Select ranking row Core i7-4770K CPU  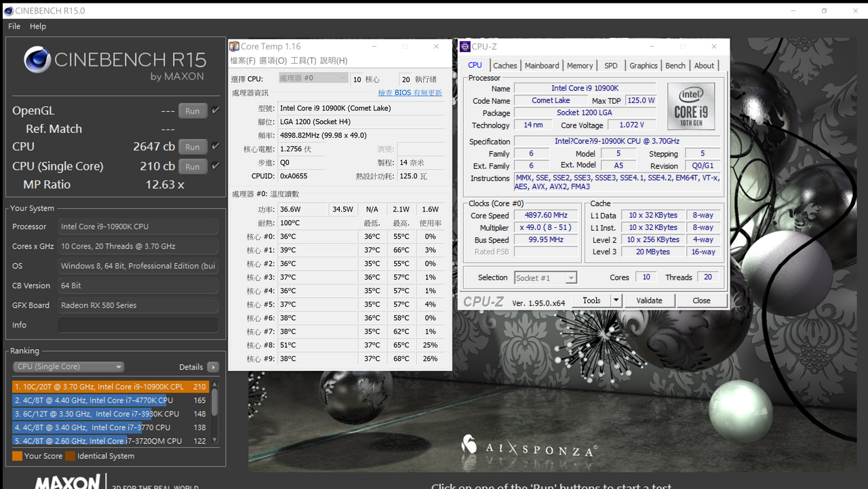111,400
